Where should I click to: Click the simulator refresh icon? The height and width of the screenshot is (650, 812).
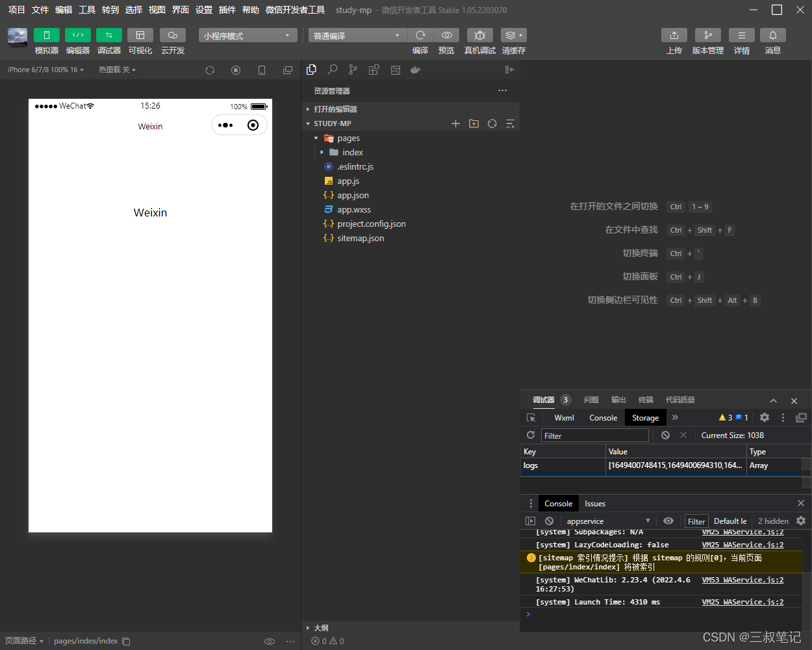210,70
